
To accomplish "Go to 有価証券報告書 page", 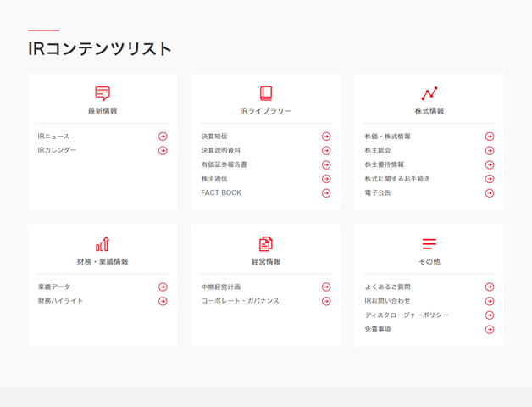I will (x=224, y=164).
